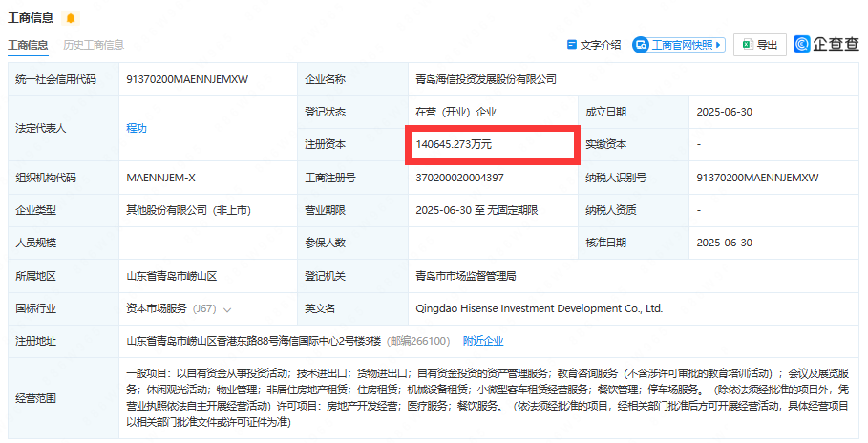This screenshot has height=443, width=868.
Task: Click the 文字介绍 text label
Action: click(x=601, y=45)
